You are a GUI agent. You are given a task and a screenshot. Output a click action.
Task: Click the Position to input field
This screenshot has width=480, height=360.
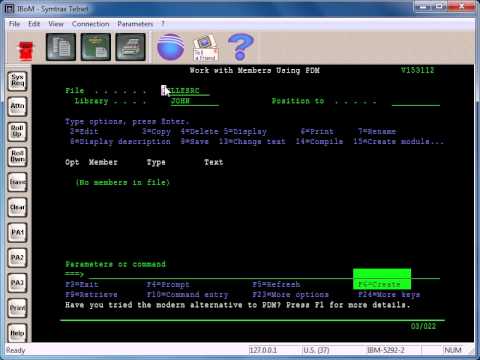[x=416, y=101]
